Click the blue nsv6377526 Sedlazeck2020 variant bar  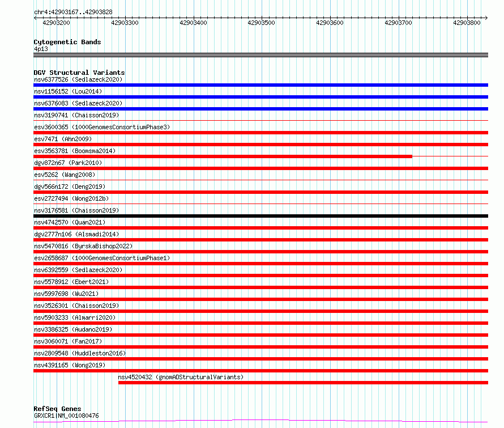coord(260,85)
